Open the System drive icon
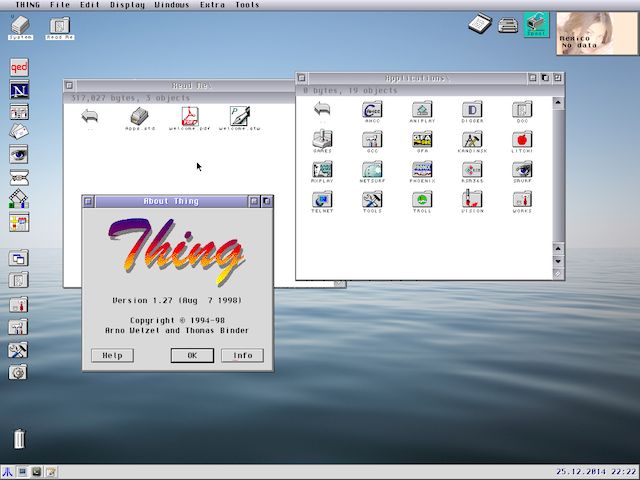The image size is (640, 480). [x=20, y=25]
